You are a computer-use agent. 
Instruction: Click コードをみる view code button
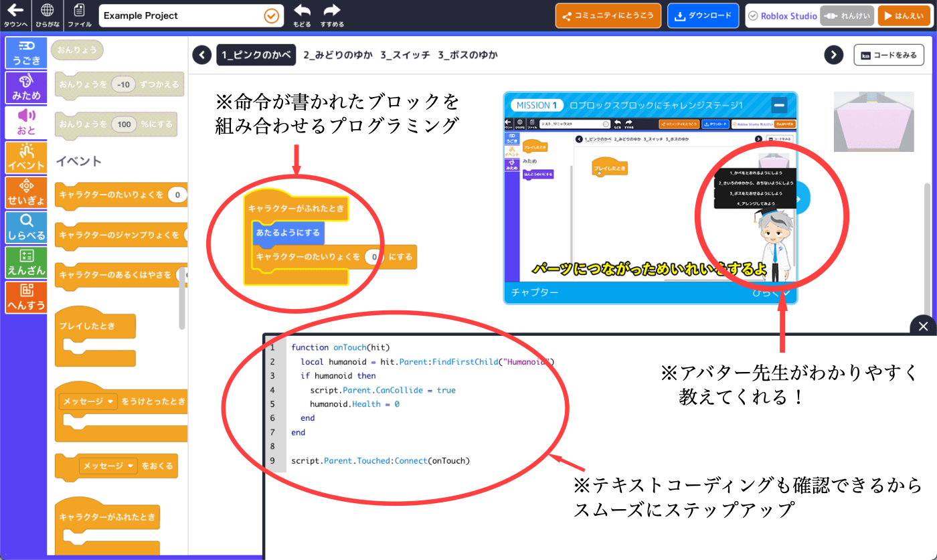(889, 55)
